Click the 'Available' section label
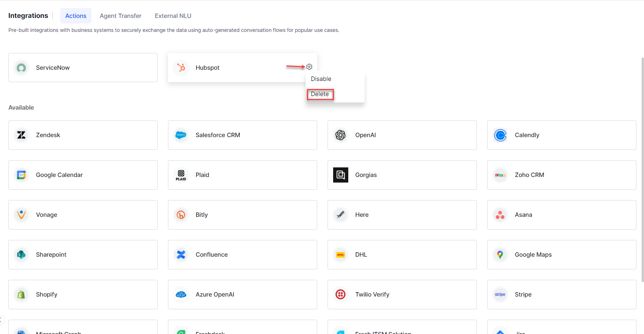The height and width of the screenshot is (334, 644). (x=21, y=108)
